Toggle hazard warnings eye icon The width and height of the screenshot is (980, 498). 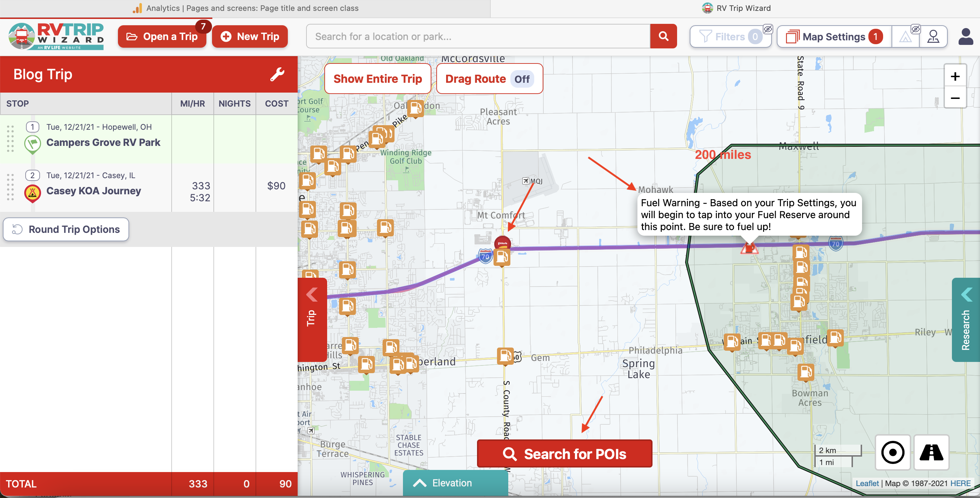pyautogui.click(x=915, y=29)
